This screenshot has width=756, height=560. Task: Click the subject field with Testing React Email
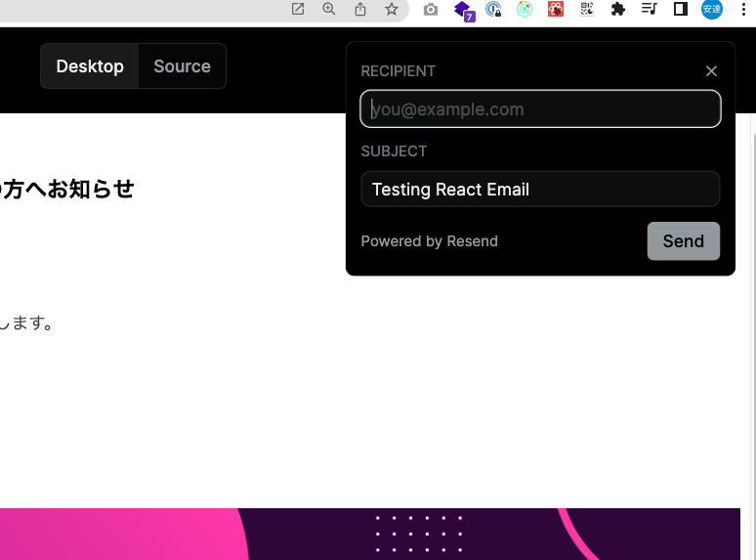point(540,189)
